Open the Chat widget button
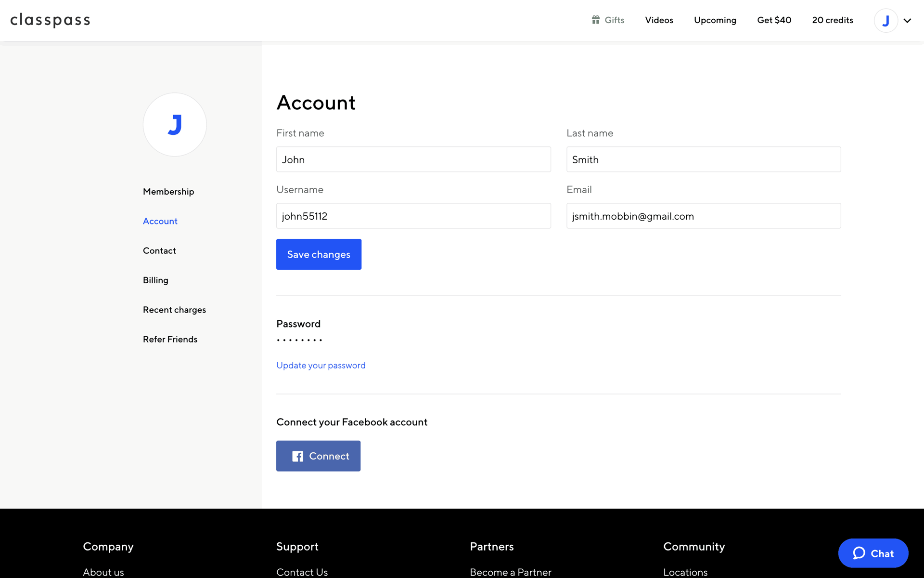The width and height of the screenshot is (924, 578). pyautogui.click(x=873, y=553)
